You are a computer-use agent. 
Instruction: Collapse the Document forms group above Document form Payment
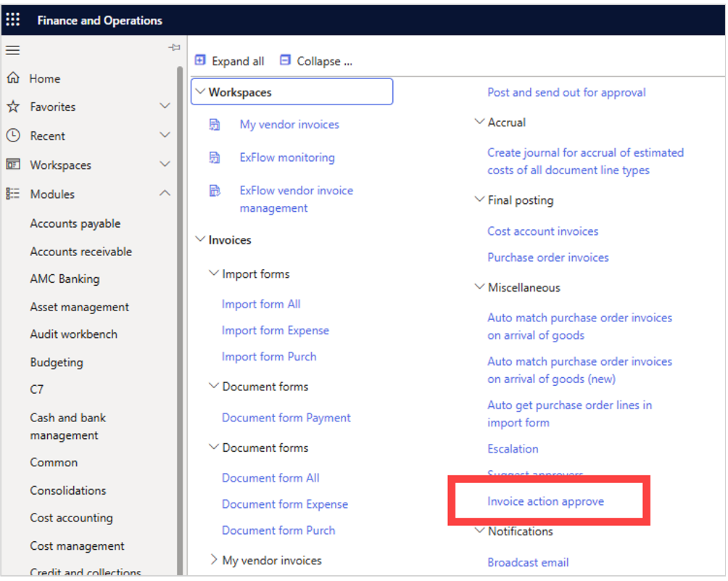tap(214, 387)
